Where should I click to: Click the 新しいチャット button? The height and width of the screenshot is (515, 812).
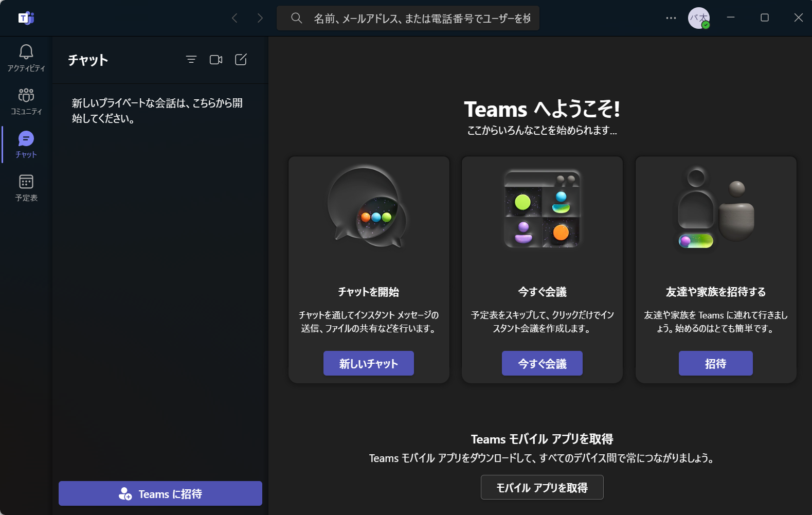point(369,363)
